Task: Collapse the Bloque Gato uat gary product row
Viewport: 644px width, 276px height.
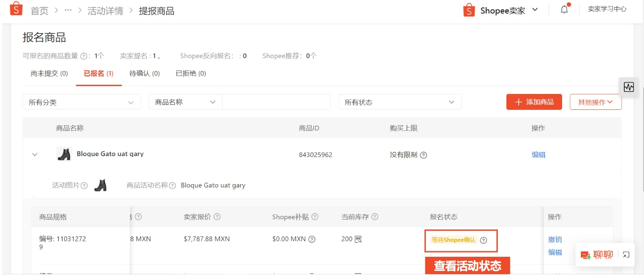Action: coord(35,154)
